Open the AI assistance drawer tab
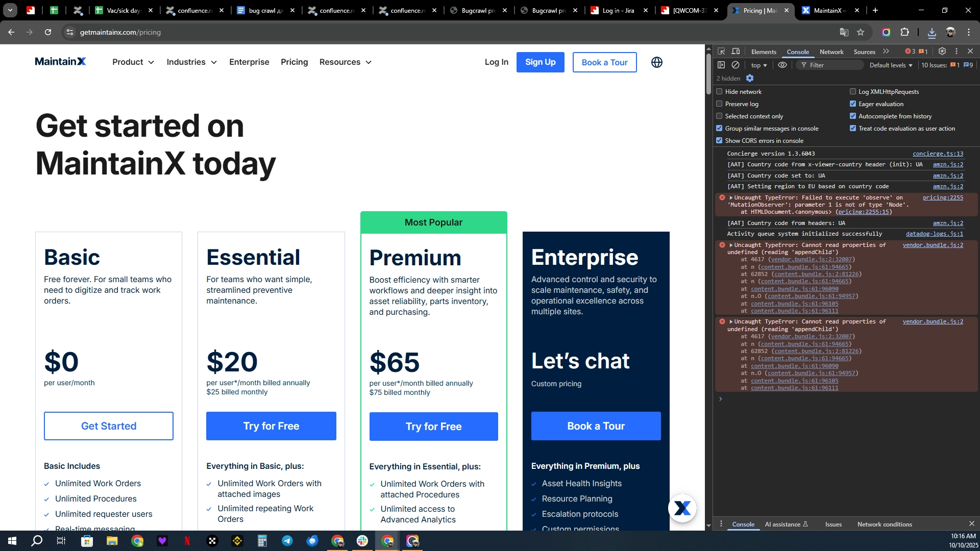 tap(786, 524)
